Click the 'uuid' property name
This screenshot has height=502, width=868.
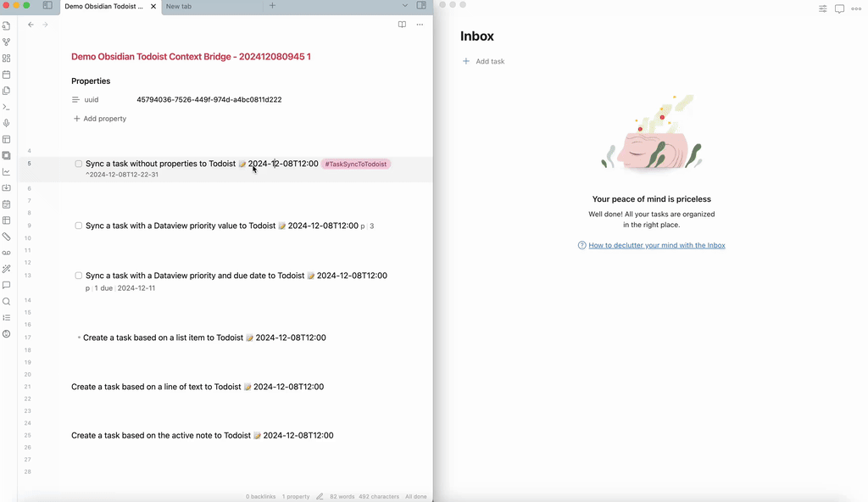click(92, 100)
